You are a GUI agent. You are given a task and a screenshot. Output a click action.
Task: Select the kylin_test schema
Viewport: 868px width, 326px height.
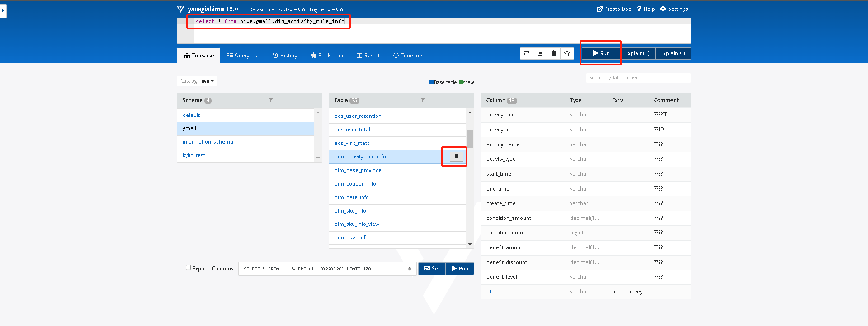pyautogui.click(x=245, y=155)
